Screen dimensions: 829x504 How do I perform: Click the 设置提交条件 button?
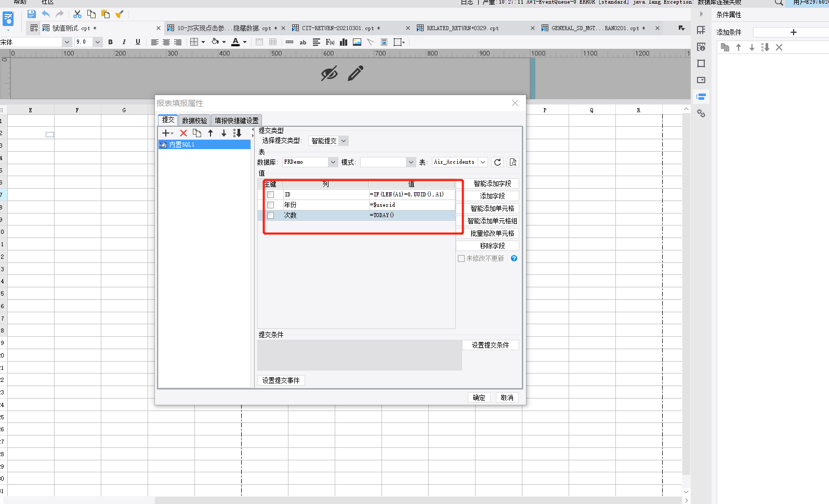click(x=490, y=345)
